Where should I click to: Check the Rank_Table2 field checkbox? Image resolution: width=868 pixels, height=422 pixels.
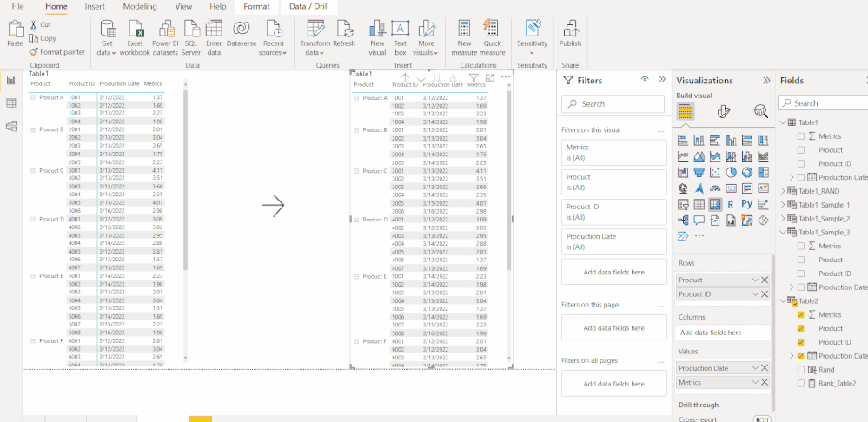tap(801, 383)
